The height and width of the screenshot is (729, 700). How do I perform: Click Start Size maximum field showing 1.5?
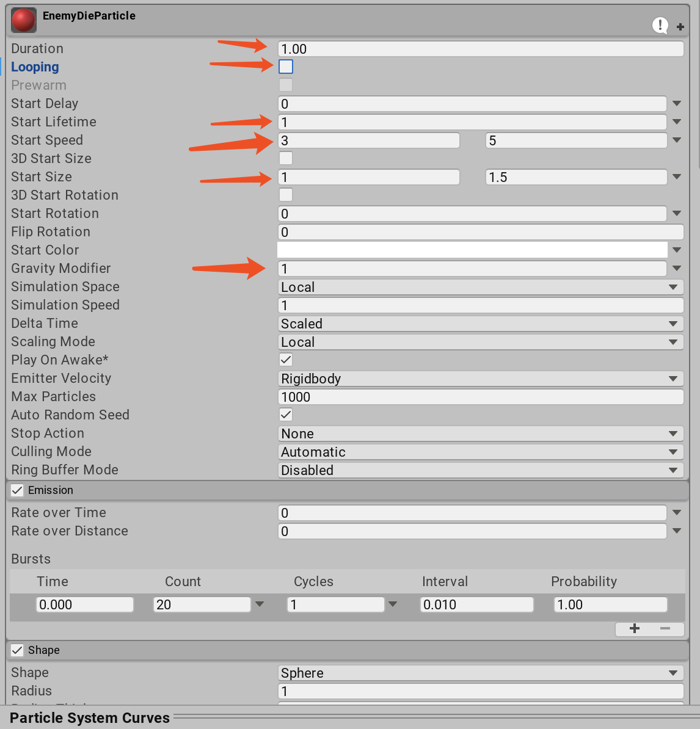click(576, 176)
